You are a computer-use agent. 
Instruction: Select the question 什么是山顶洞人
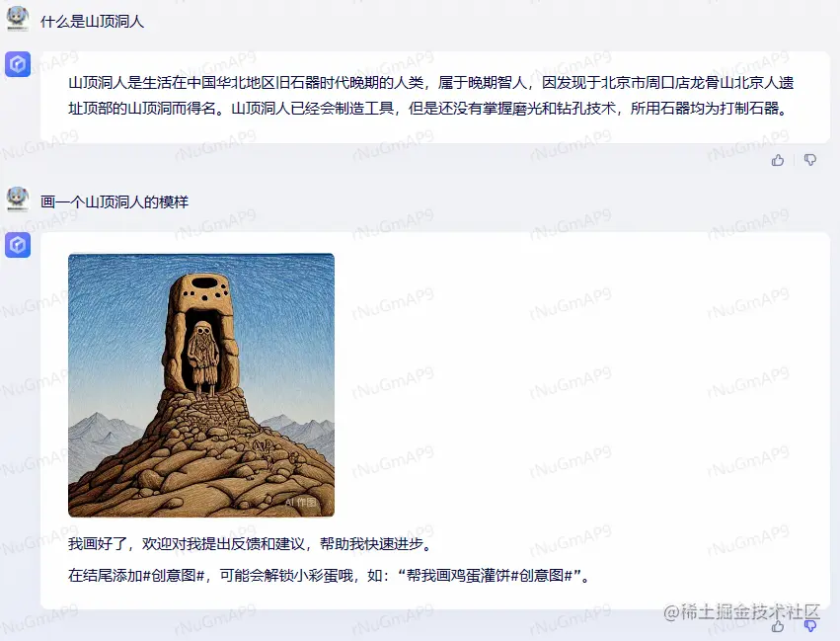[x=92, y=22]
